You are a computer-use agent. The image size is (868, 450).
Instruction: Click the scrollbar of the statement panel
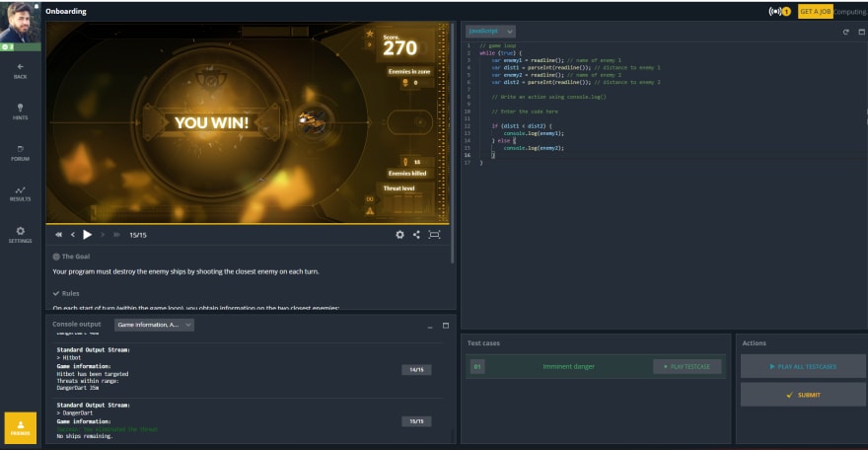pyautogui.click(x=453, y=144)
